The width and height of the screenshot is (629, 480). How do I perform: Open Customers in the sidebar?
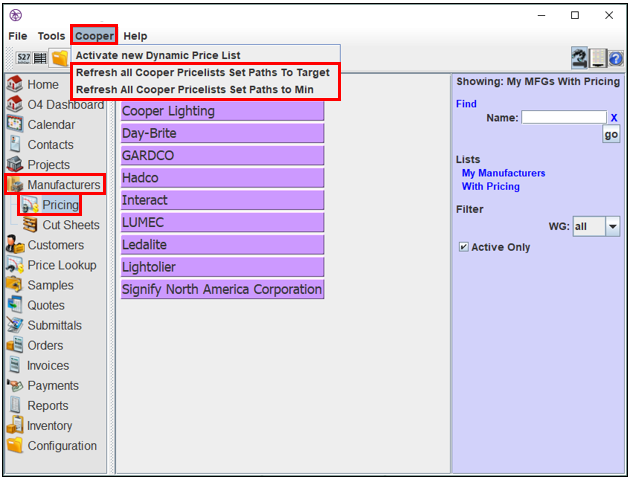pos(45,245)
